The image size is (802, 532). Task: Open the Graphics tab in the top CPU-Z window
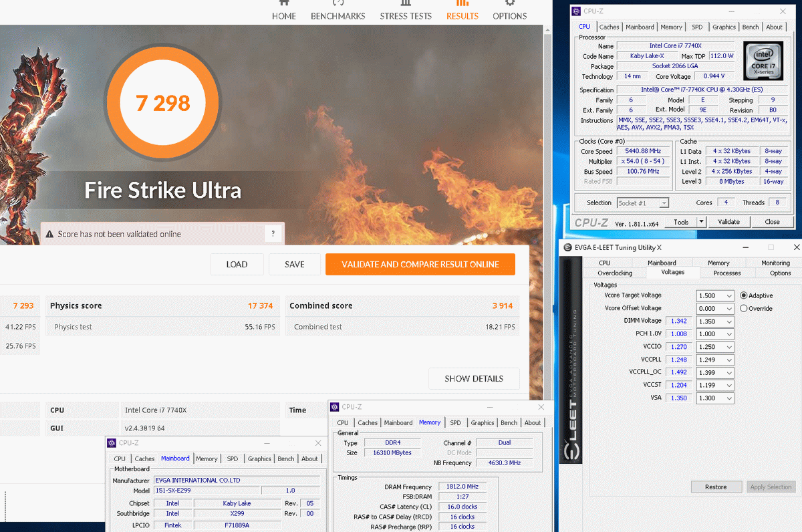[x=724, y=27]
